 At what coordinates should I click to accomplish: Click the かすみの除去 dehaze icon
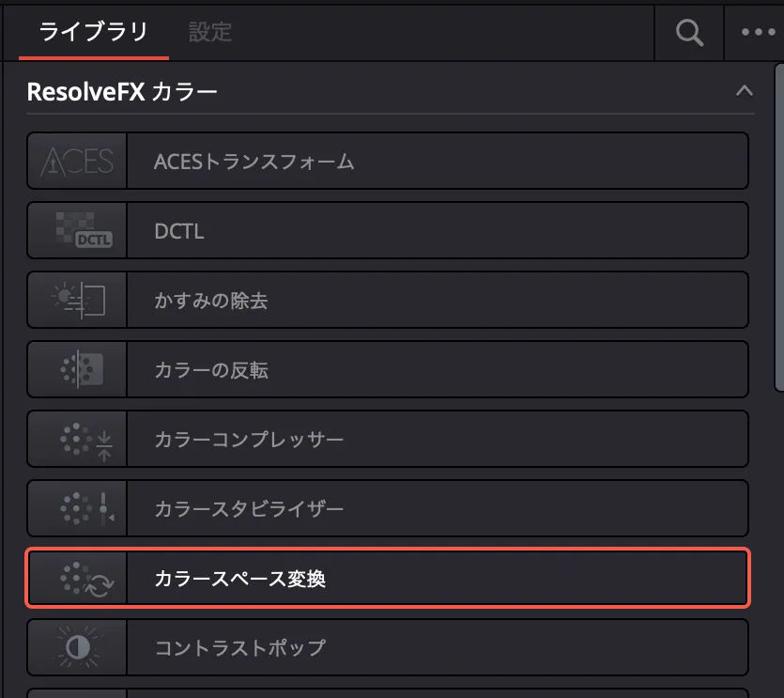click(77, 300)
